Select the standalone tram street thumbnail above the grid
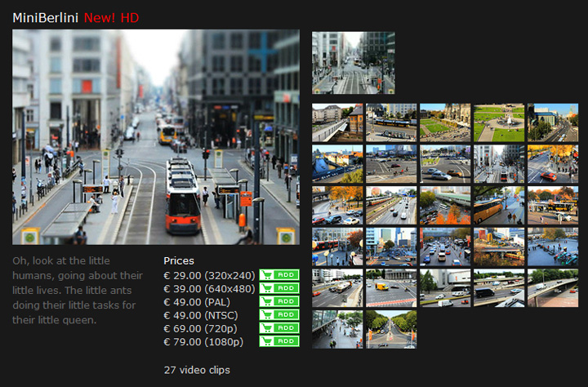 click(354, 63)
